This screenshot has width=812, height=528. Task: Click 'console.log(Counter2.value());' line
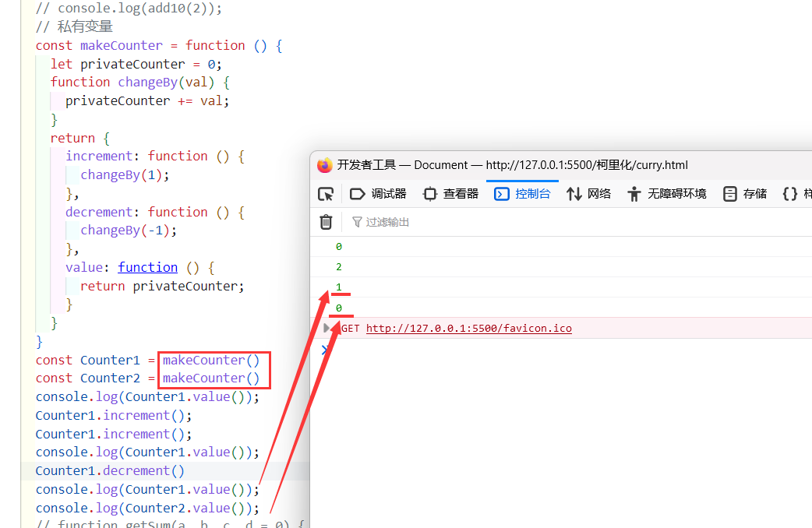pos(147,509)
